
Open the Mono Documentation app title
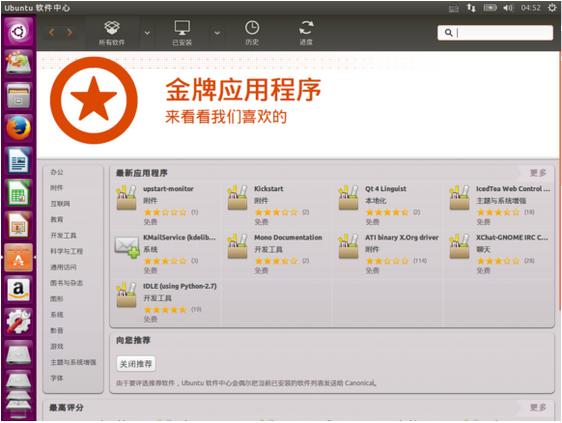tap(288, 237)
